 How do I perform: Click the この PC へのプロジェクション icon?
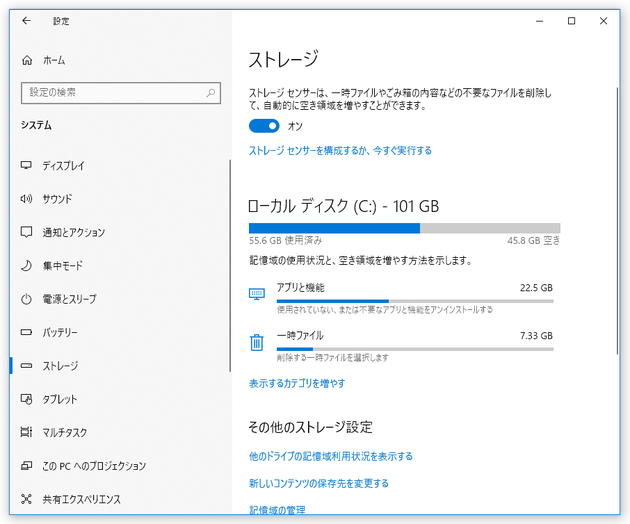click(26, 466)
